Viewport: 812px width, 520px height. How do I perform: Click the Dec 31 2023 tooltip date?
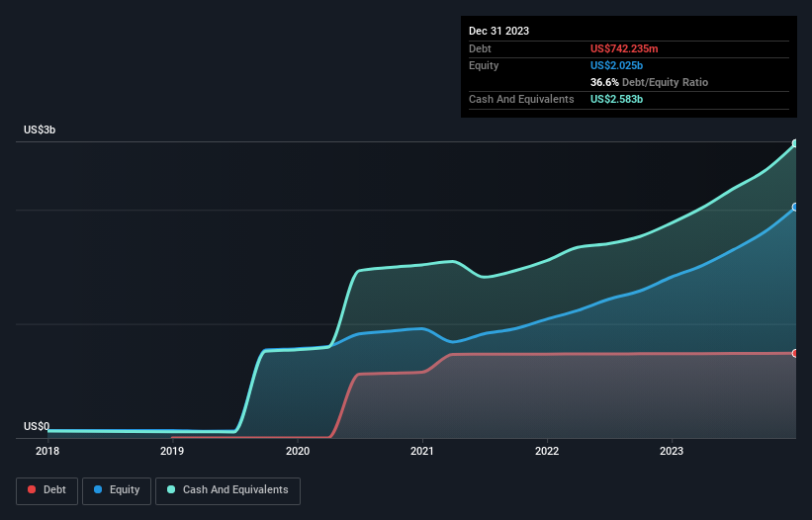pyautogui.click(x=498, y=31)
